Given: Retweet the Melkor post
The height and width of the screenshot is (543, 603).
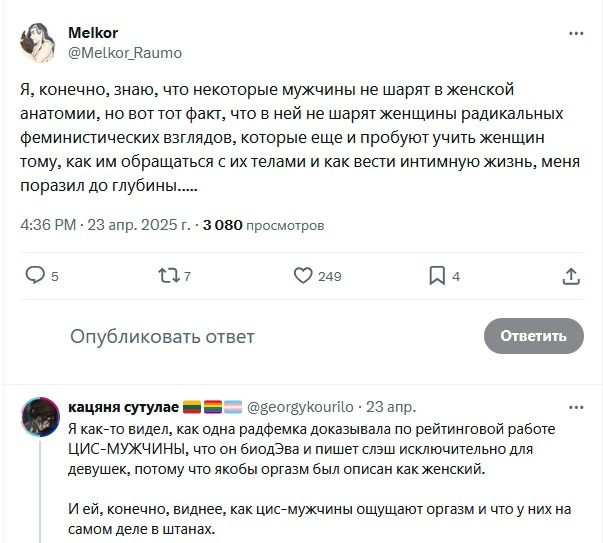Looking at the screenshot, I should tap(165, 275).
